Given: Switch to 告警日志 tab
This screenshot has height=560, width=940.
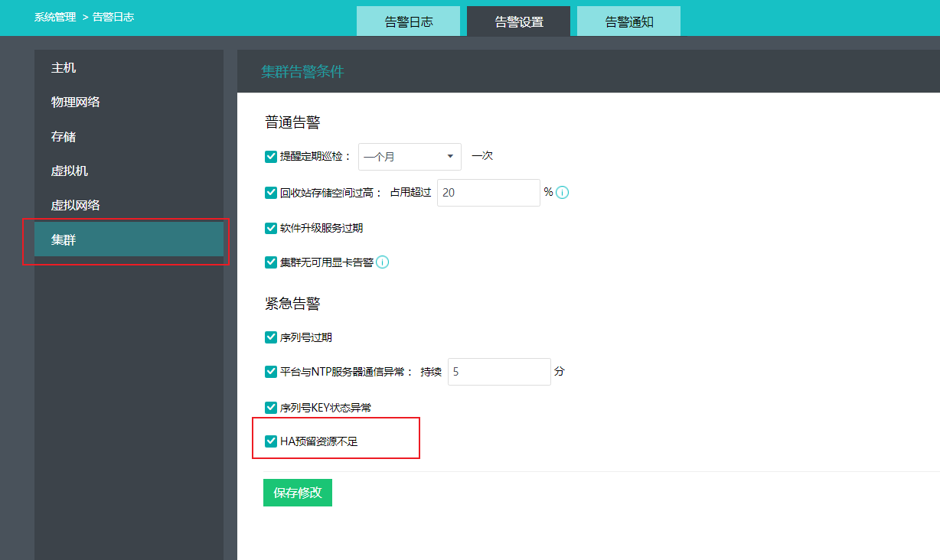Looking at the screenshot, I should [x=409, y=21].
